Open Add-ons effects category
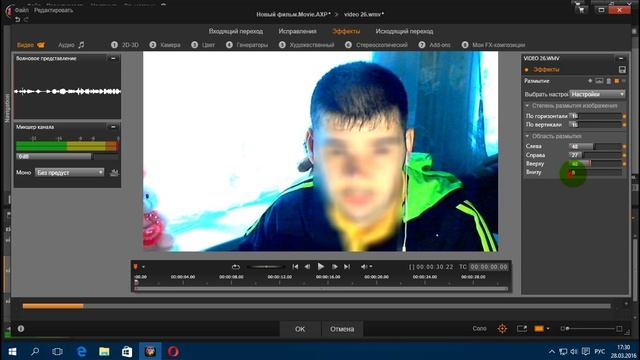The width and height of the screenshot is (640, 360). click(x=435, y=45)
